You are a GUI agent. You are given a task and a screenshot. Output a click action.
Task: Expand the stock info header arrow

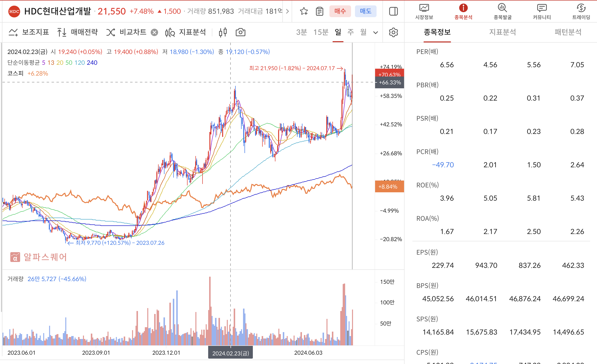click(287, 11)
